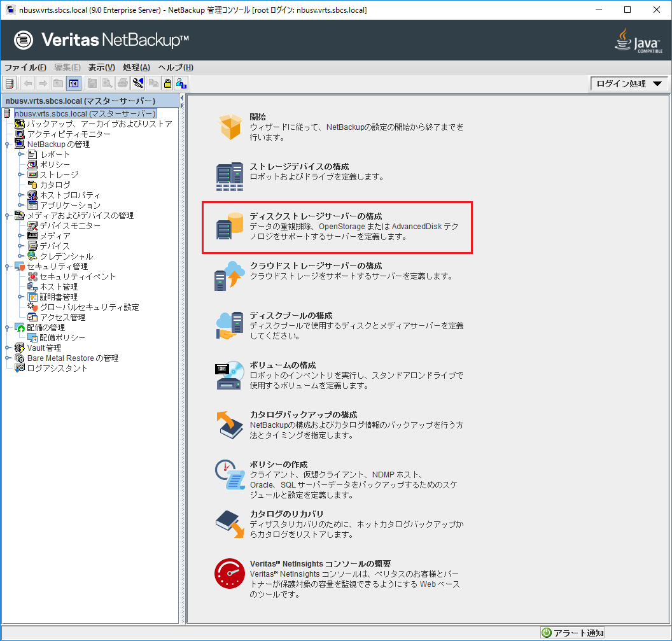Expand the ストレージ tree node
672x641 pixels.
[x=20, y=174]
